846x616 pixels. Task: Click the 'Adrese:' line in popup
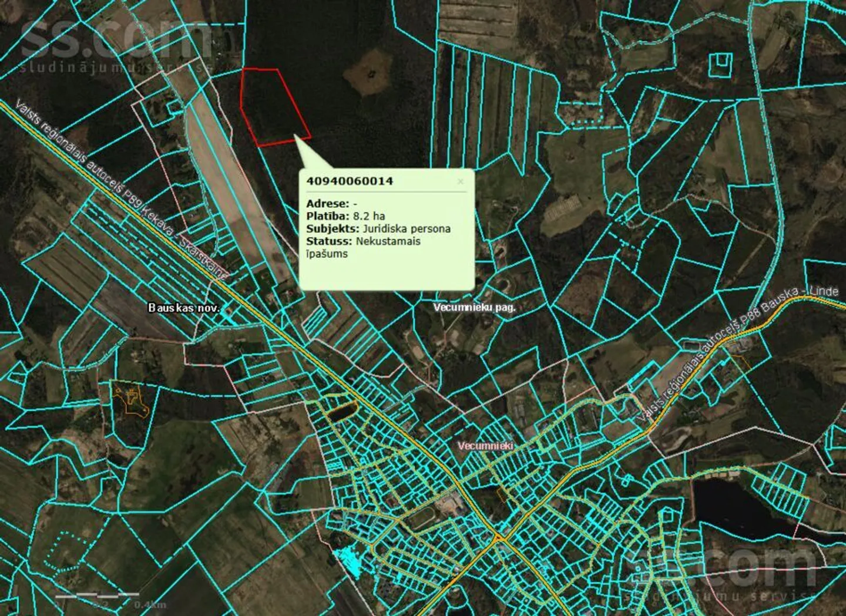coord(331,204)
